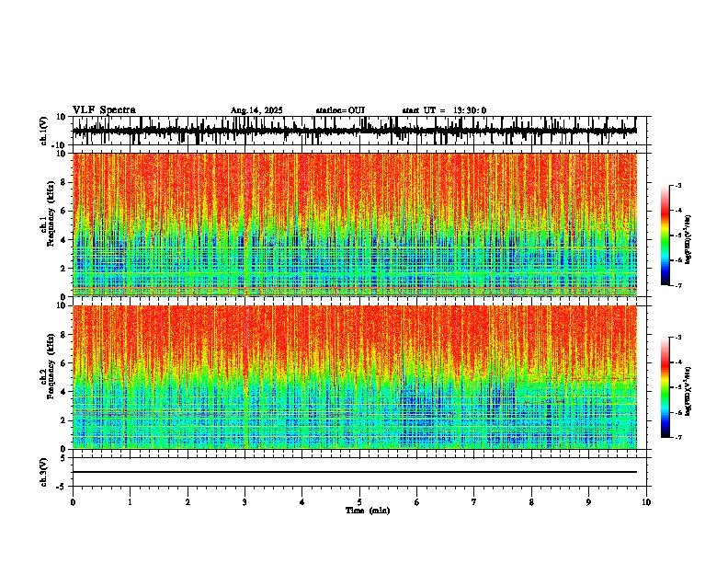Click the time axis tick label "9"
Screen dimensions: 728x563
[x=588, y=502]
